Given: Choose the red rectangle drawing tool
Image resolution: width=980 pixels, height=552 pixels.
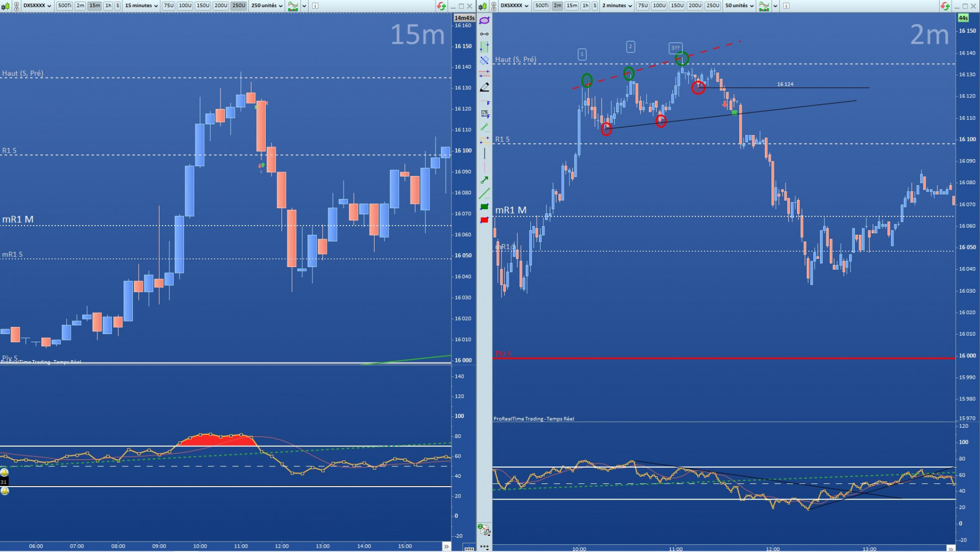Looking at the screenshot, I should point(484,220).
